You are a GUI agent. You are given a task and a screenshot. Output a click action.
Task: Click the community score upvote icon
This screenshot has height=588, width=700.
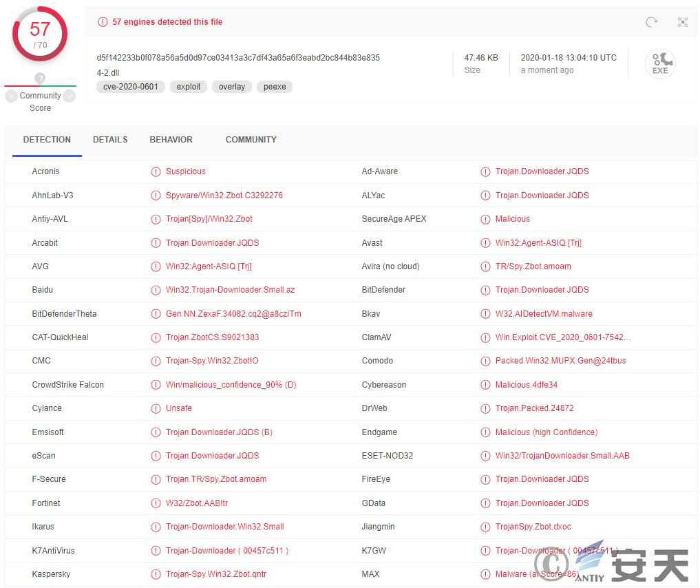coord(69,96)
